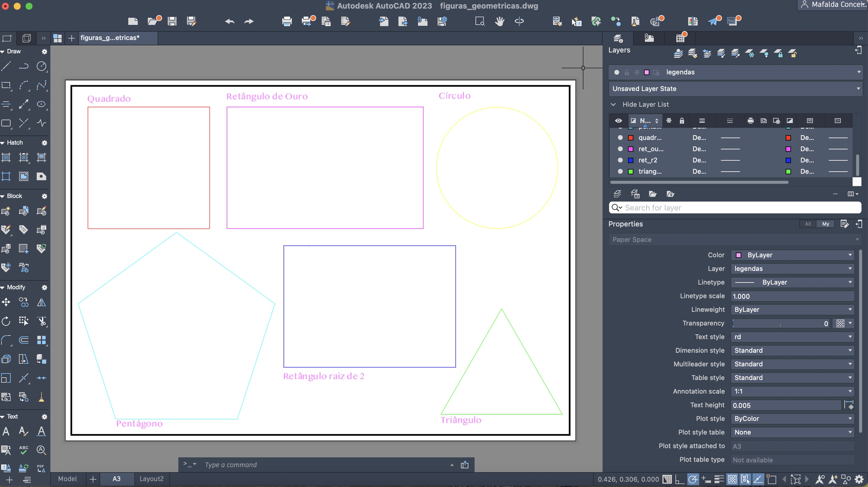Image resolution: width=868 pixels, height=487 pixels.
Task: Switch to the Layout2 tab
Action: 151,479
